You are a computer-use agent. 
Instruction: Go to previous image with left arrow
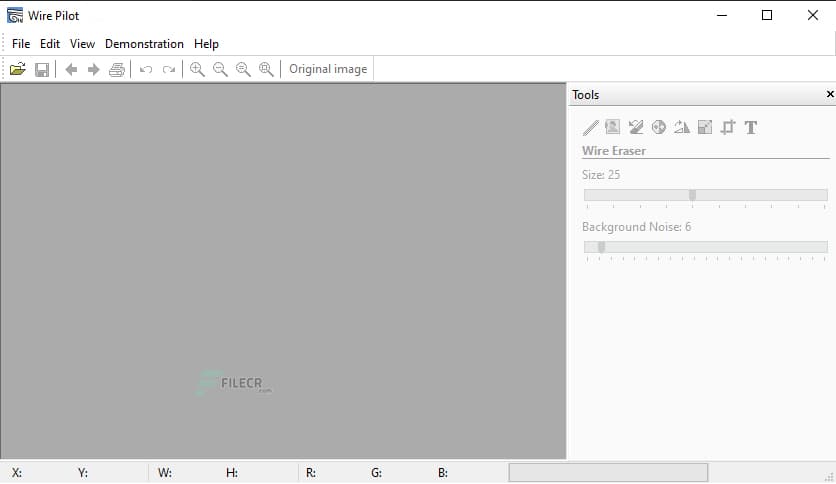(x=71, y=69)
